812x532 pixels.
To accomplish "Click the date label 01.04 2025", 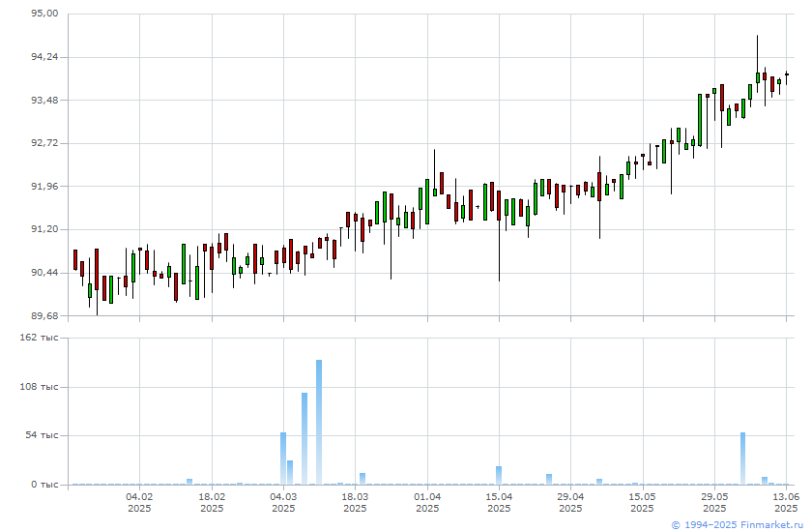I will (427, 502).
